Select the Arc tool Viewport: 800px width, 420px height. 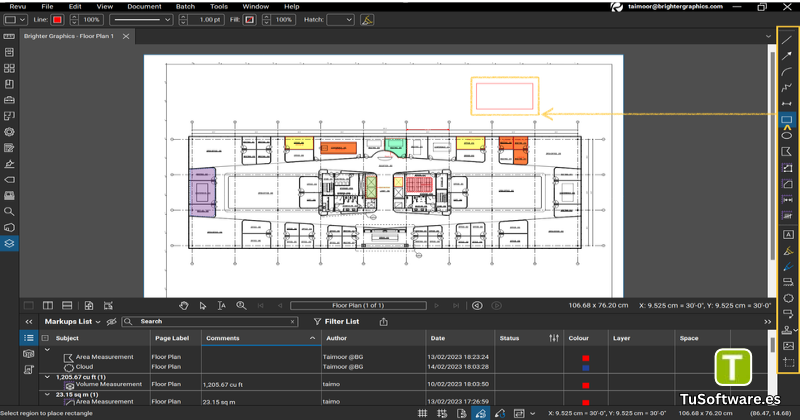[787, 72]
